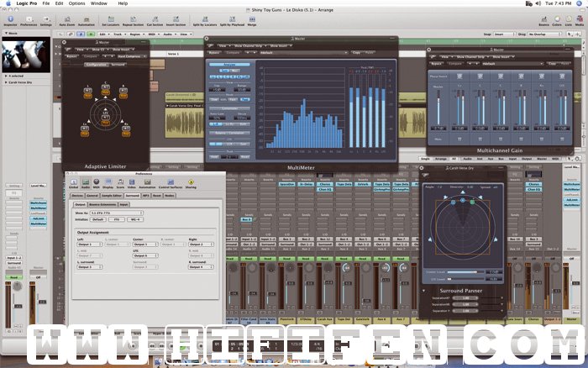588x368 pixels.
Task: Click the Settings toolbar icon
Action: coord(46,19)
